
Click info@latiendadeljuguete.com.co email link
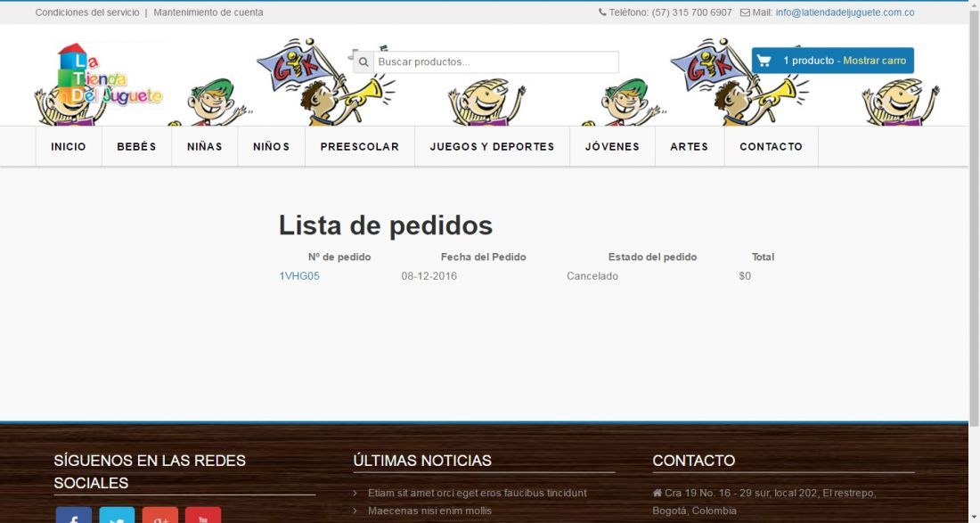click(x=845, y=12)
